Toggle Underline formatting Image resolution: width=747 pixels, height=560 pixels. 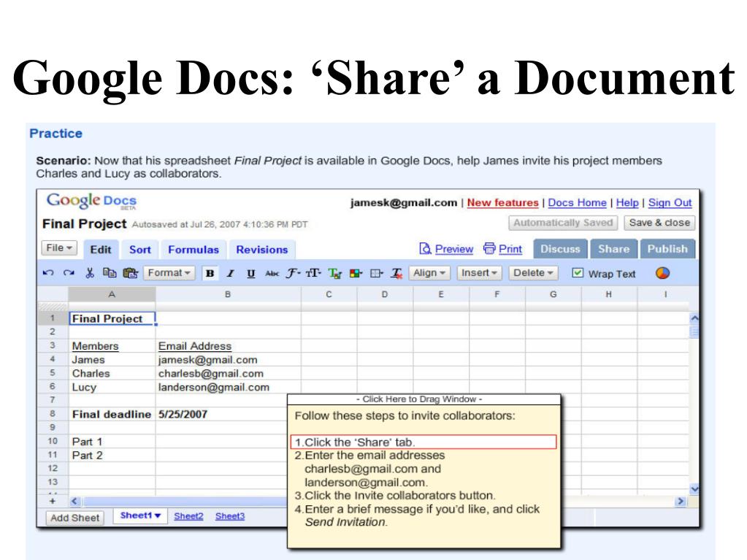tap(251, 273)
